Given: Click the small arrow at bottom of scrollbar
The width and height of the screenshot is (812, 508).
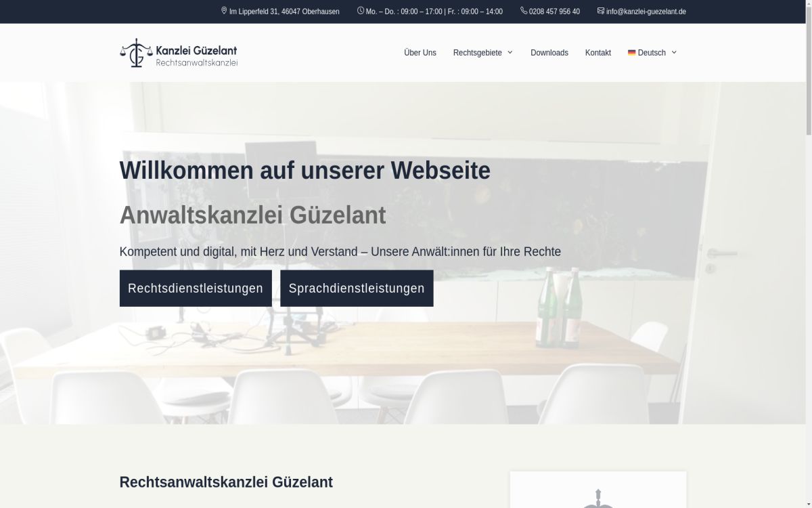Looking at the screenshot, I should pos(807,503).
